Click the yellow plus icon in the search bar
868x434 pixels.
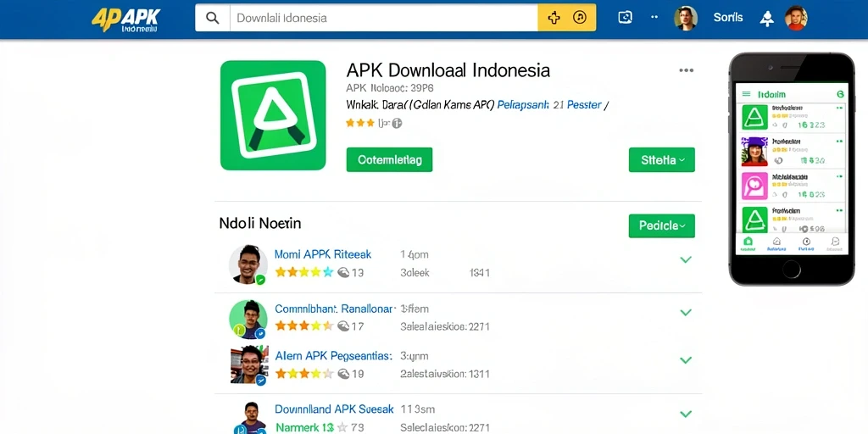pyautogui.click(x=554, y=18)
